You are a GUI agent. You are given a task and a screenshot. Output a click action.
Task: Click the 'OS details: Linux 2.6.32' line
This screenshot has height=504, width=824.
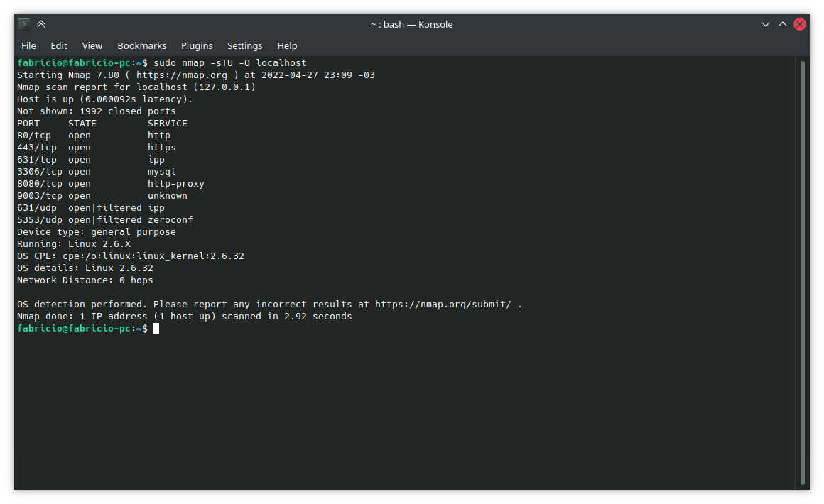(x=85, y=268)
